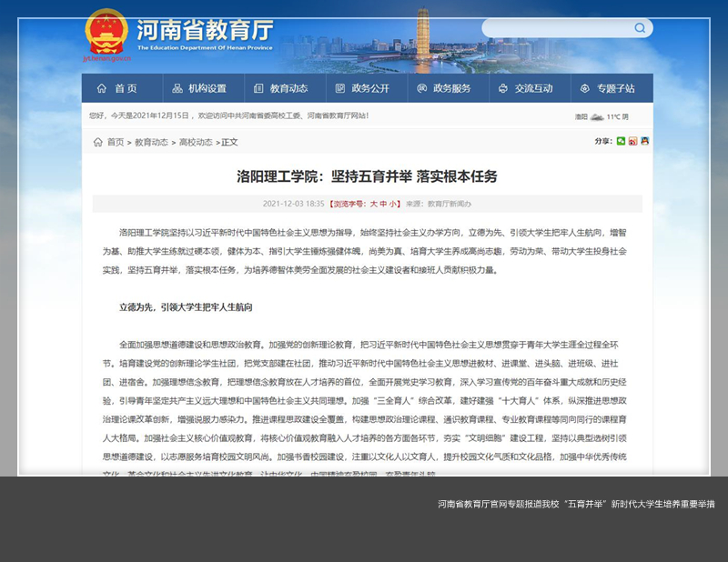Click the 政务公开 document icon in navbar
728x562 pixels.
[340, 88]
